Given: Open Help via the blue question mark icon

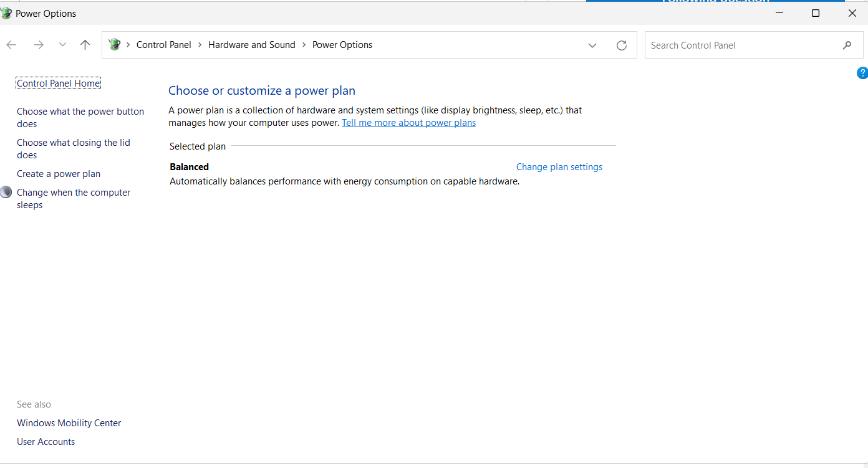Looking at the screenshot, I should [862, 73].
